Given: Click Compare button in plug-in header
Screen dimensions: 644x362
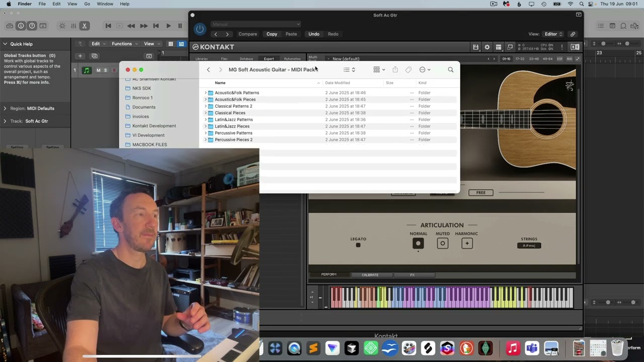Looking at the screenshot, I should pyautogui.click(x=248, y=34).
